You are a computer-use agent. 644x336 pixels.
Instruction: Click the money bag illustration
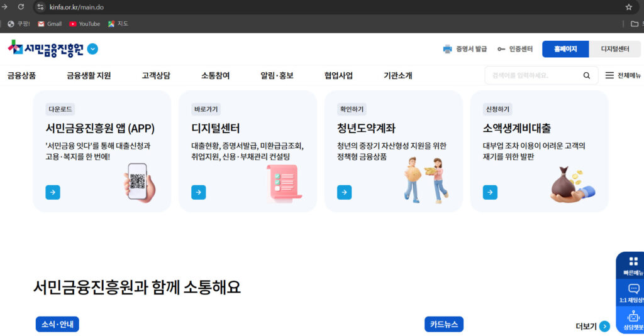coord(572,185)
